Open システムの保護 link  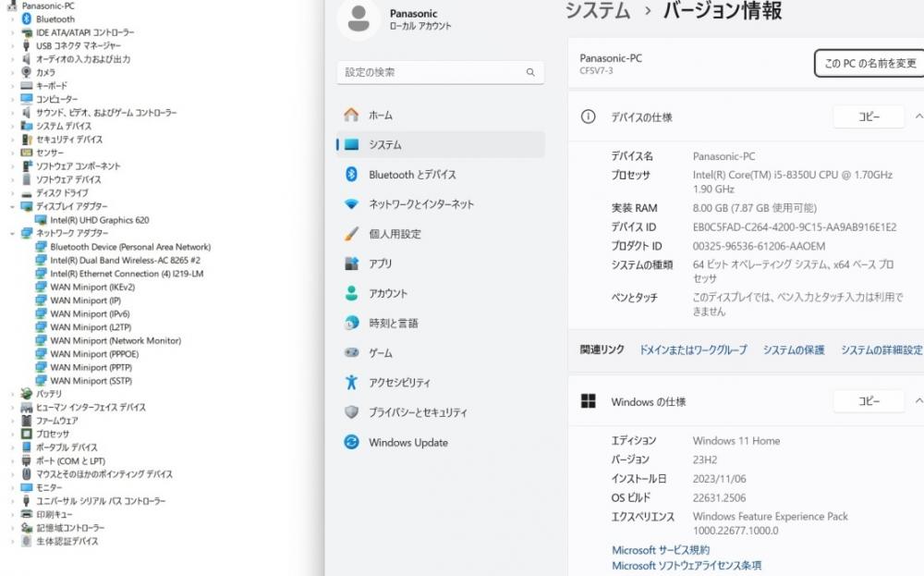pyautogui.click(x=794, y=349)
